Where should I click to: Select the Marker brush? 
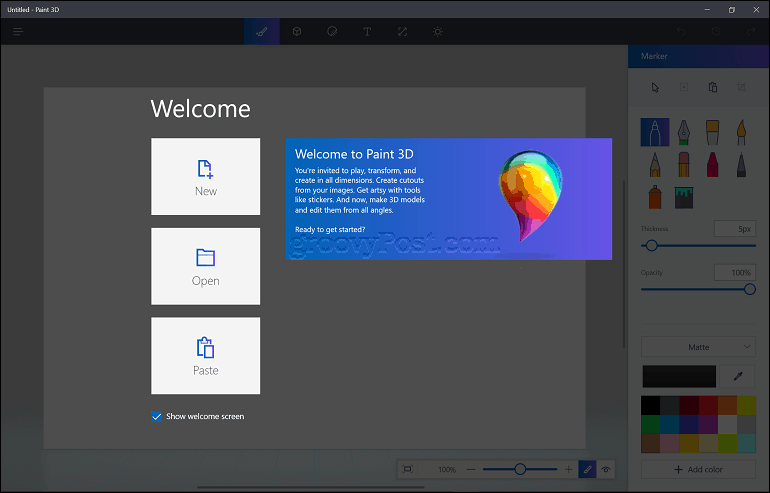[x=655, y=132]
